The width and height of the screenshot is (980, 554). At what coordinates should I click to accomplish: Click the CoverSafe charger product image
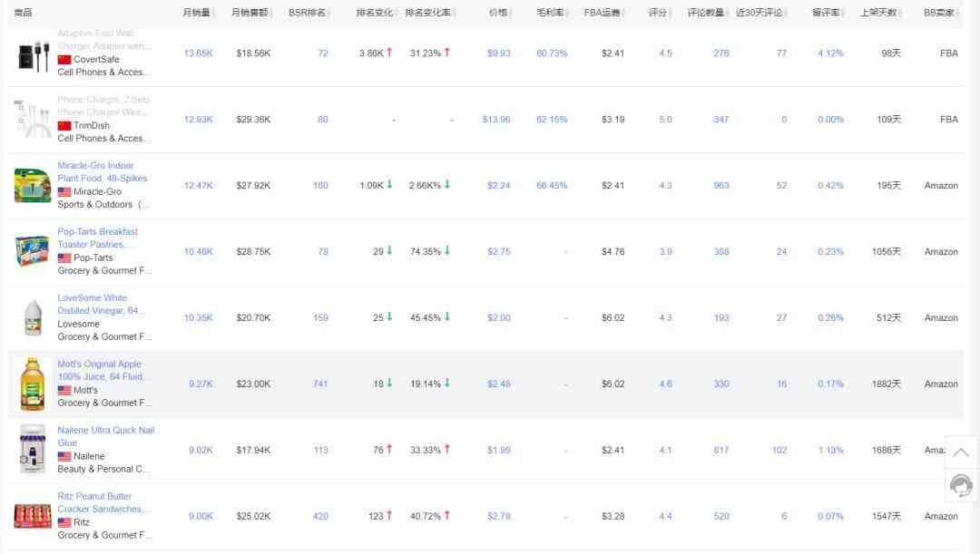coord(32,54)
